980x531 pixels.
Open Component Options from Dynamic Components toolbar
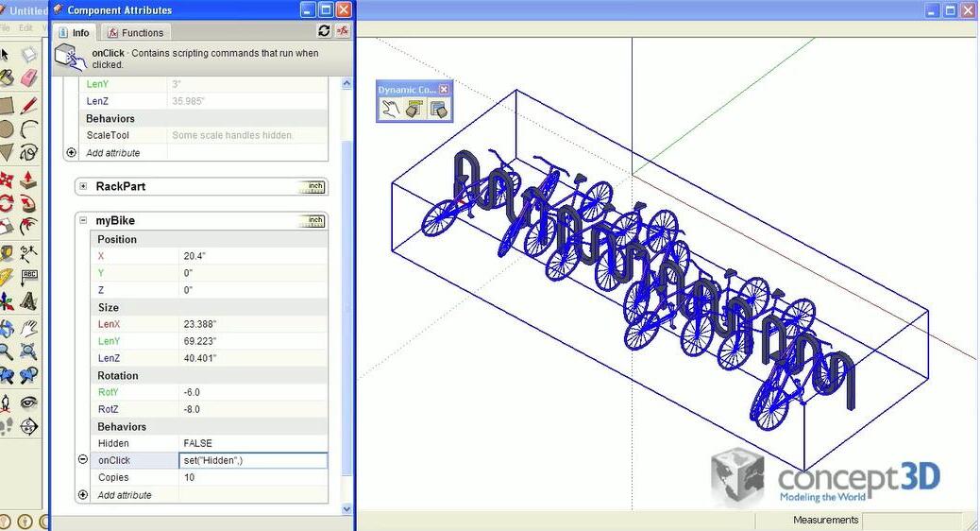point(414,110)
